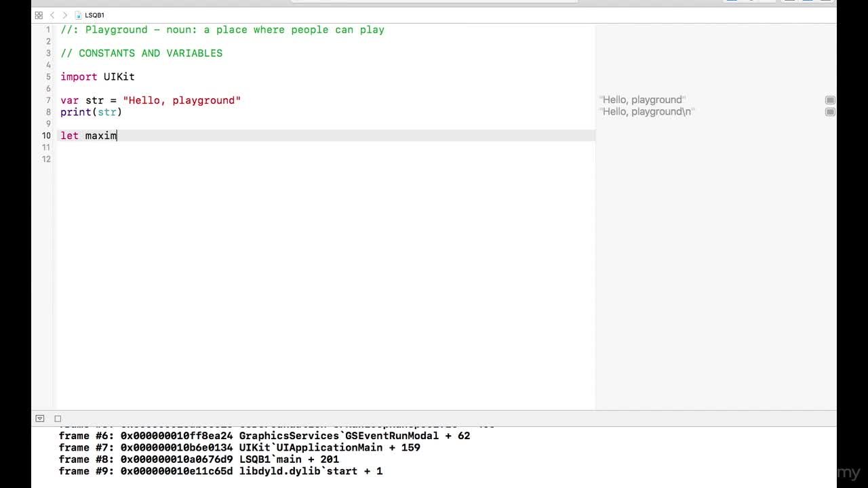
Task: Place cursor after "let maxim"
Action: point(117,136)
